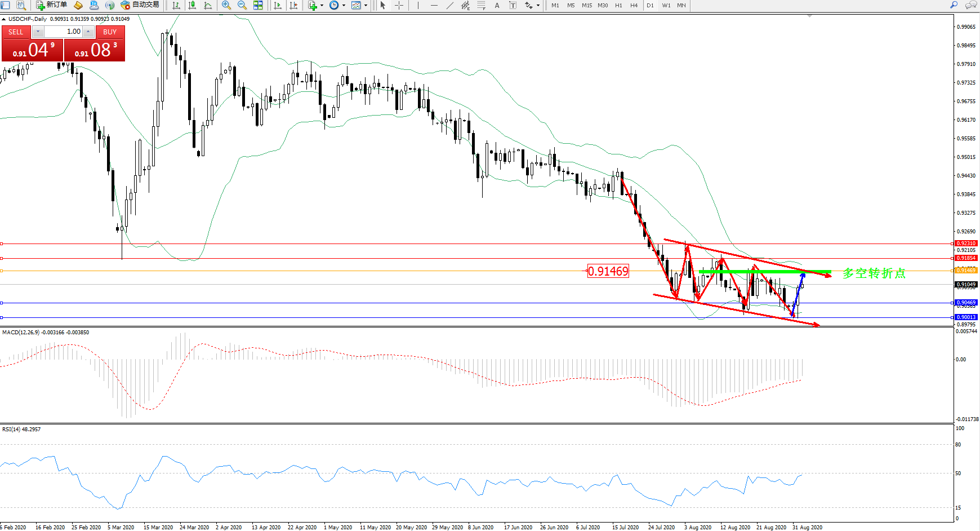Screen dimensions: 980x531
Task: Switch to H4 timeframe
Action: [x=634, y=5]
